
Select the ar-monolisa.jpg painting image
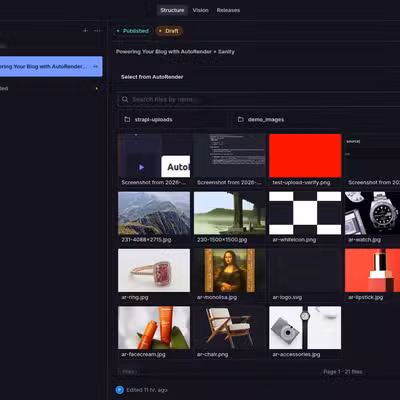coord(230,270)
